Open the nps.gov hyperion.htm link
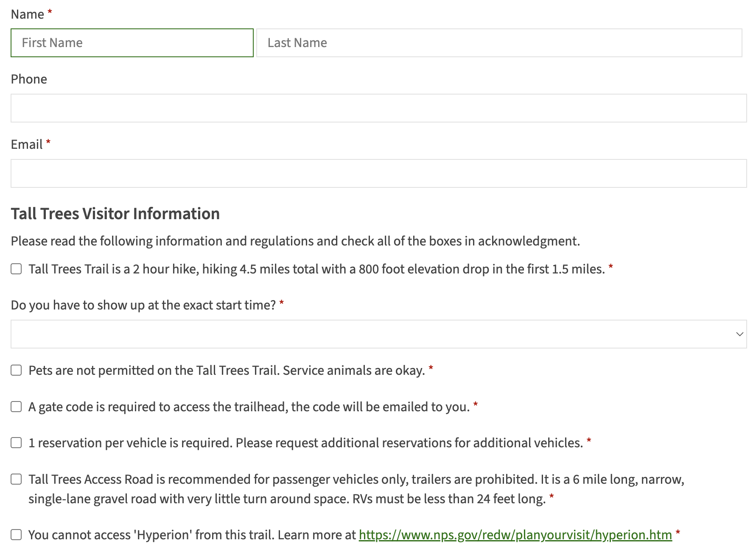Screen dimensions: 756x552 click(x=515, y=535)
